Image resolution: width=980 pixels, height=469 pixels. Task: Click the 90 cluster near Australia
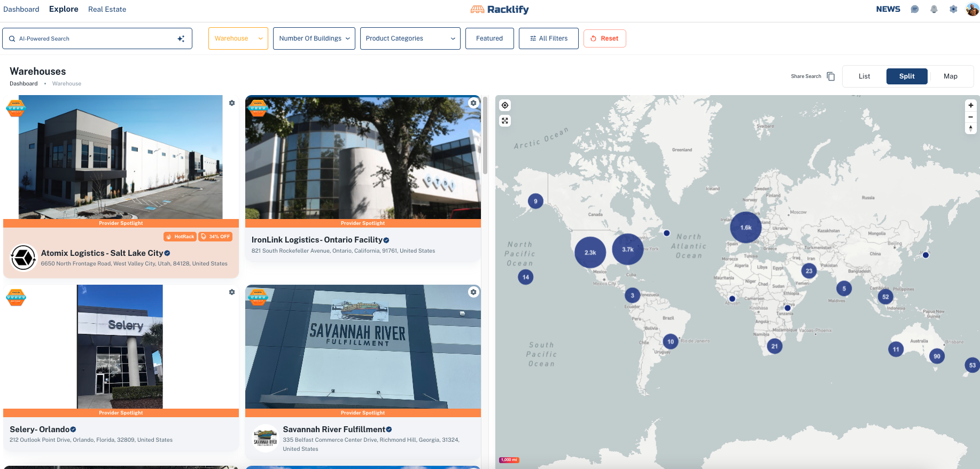(x=937, y=356)
